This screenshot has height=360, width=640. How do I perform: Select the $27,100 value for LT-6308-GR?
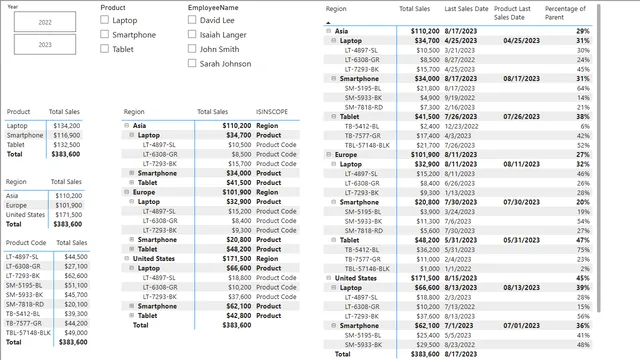pos(76,266)
